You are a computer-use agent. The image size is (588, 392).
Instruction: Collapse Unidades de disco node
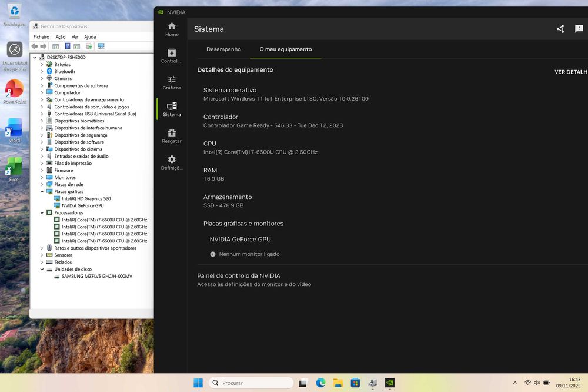point(42,269)
